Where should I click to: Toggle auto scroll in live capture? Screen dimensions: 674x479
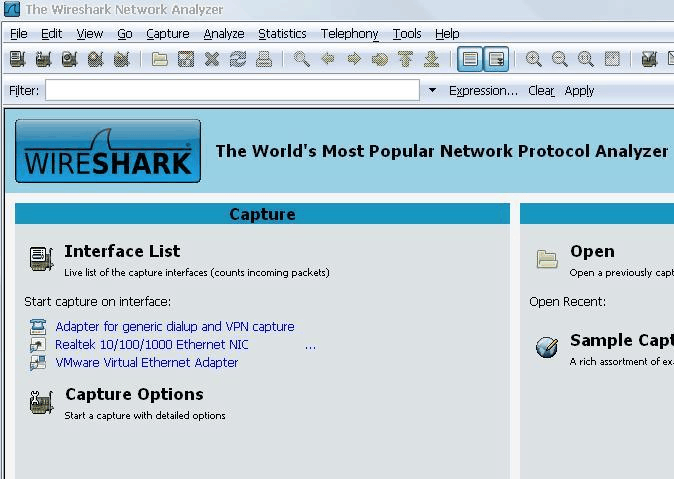[496, 59]
